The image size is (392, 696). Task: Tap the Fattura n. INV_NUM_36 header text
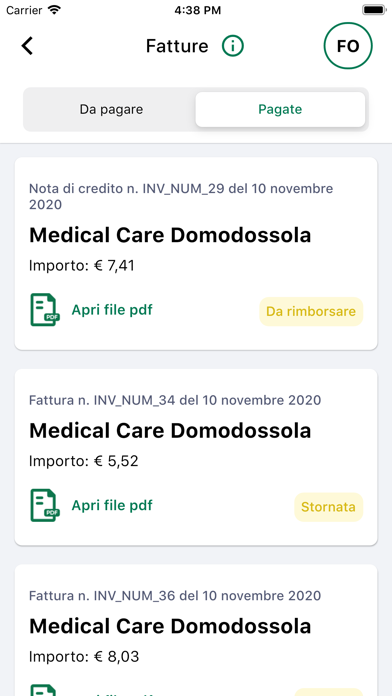point(175,595)
